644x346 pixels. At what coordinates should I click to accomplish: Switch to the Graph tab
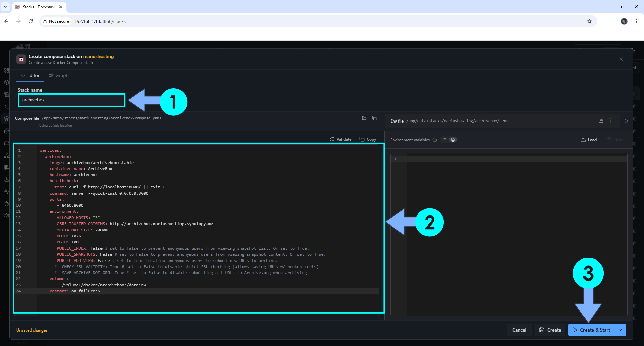[x=59, y=75]
